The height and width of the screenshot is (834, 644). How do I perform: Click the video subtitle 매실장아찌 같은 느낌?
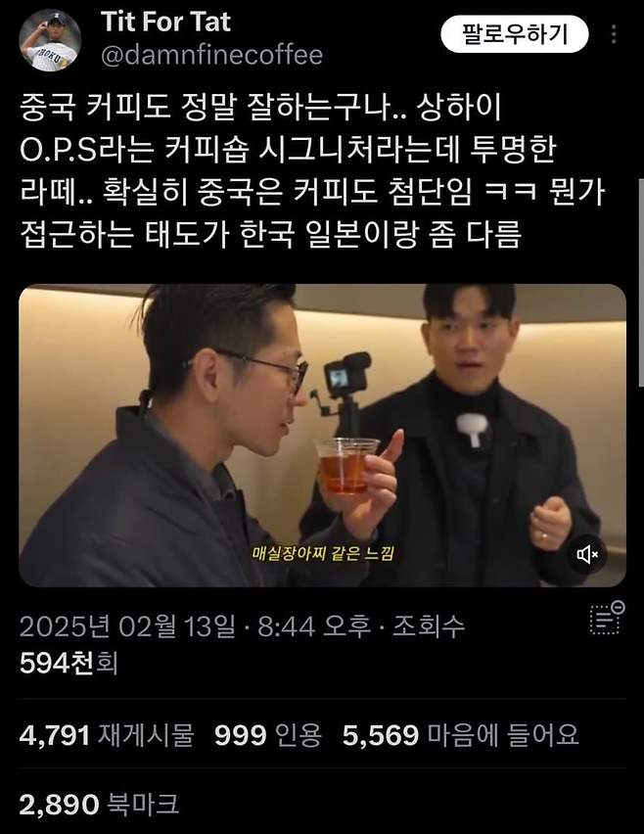click(323, 553)
